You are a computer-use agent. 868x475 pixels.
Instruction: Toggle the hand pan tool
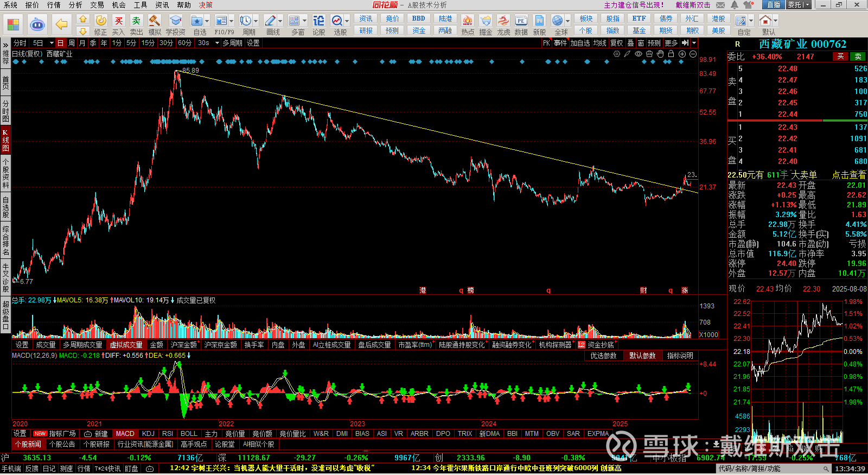[660, 54]
